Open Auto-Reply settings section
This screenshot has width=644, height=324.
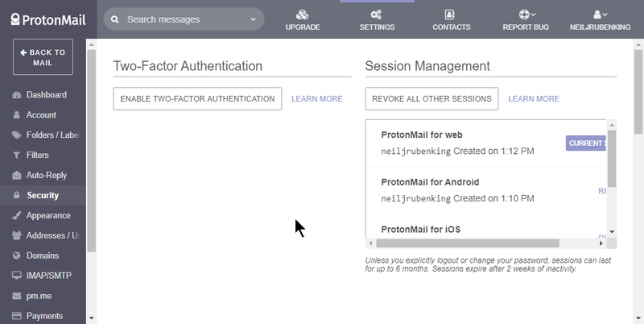pos(47,176)
